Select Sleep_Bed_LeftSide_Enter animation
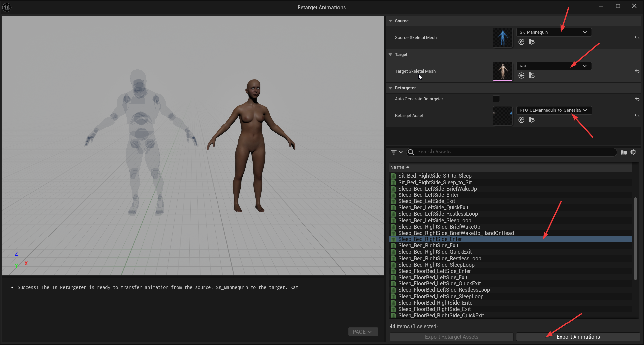Screen dimensions: 644x345 (510, 195)
